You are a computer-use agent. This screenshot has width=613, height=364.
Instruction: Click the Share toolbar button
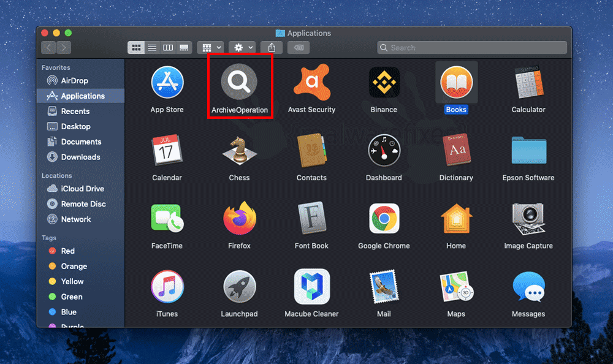(x=272, y=48)
